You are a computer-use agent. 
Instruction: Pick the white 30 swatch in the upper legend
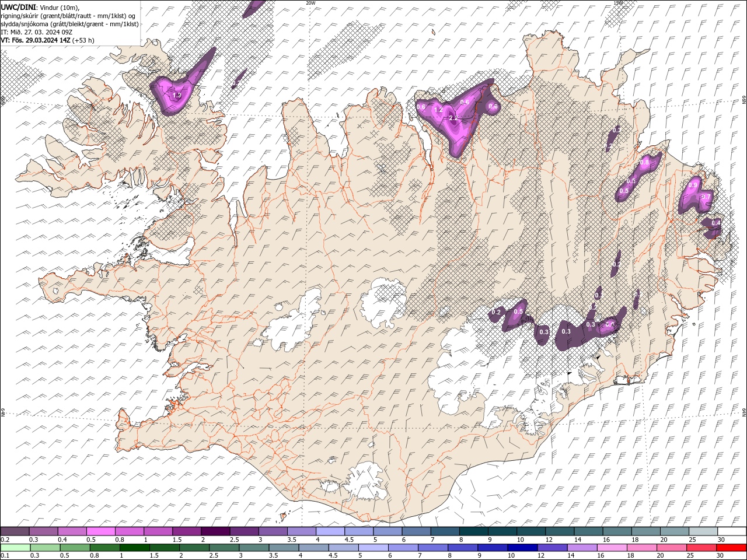click(732, 531)
